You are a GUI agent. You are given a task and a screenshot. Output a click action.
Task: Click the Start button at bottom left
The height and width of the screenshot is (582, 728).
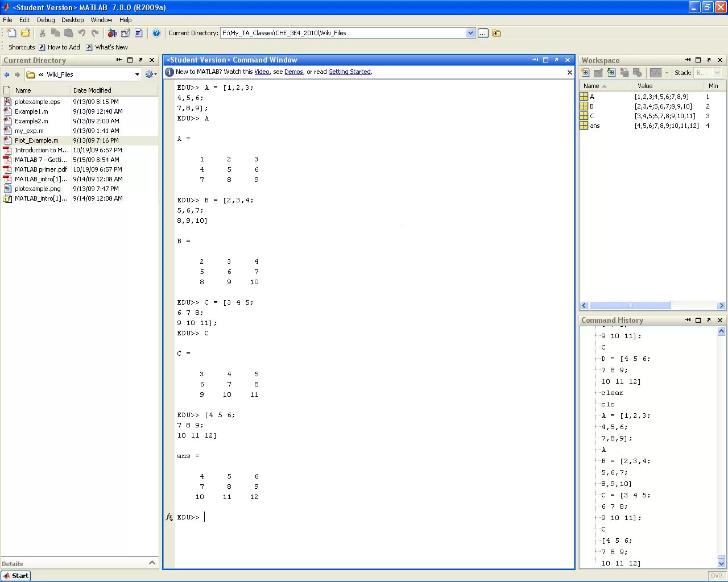(16, 576)
